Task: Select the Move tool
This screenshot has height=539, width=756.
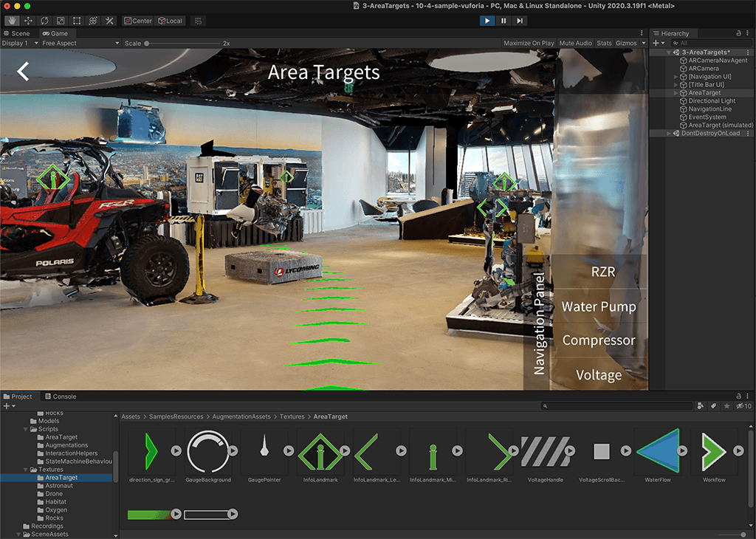Action: [x=29, y=21]
